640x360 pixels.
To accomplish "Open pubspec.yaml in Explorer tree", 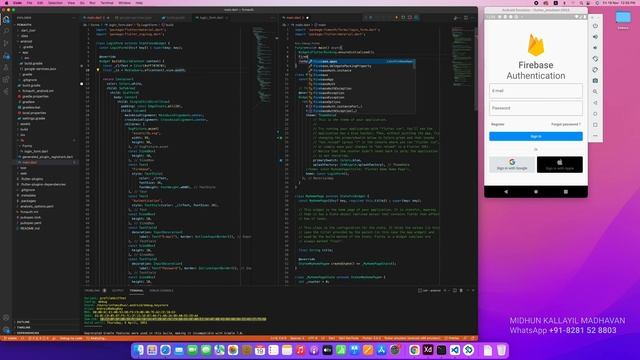I will pos(31,223).
